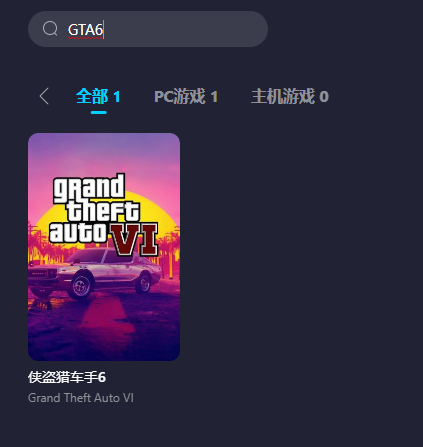Click the 侠盗猎车手6 game title
Viewport: 423px width, 447px height.
[67, 377]
